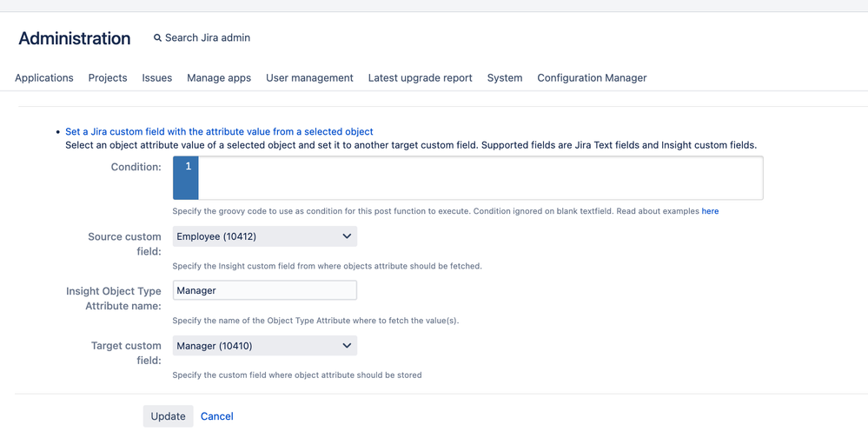Click the Administration heading
This screenshot has width=868, height=438.
click(75, 38)
